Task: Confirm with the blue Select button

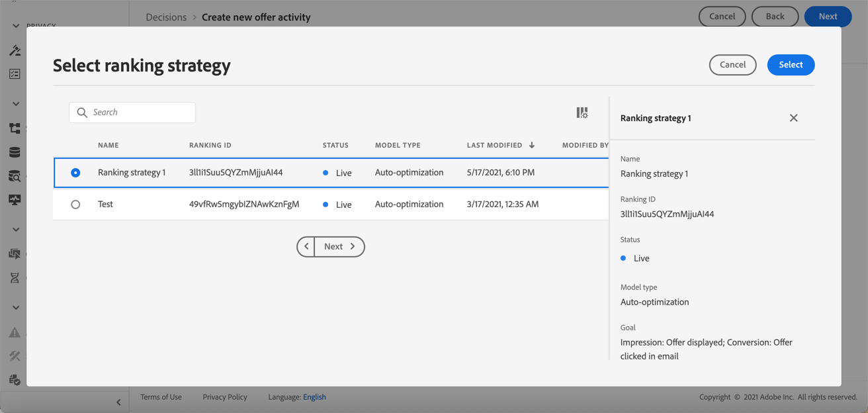Action: pos(791,65)
